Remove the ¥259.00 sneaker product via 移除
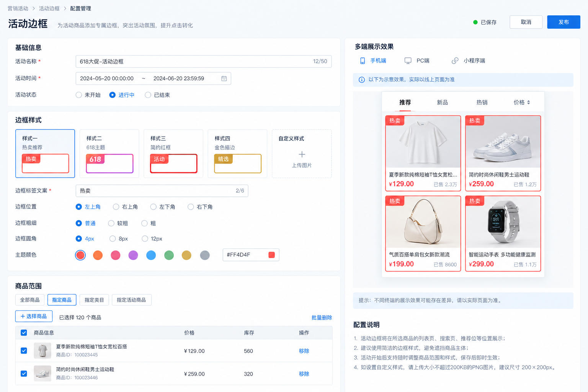Viewport: 588px width, 392px height. click(304, 374)
